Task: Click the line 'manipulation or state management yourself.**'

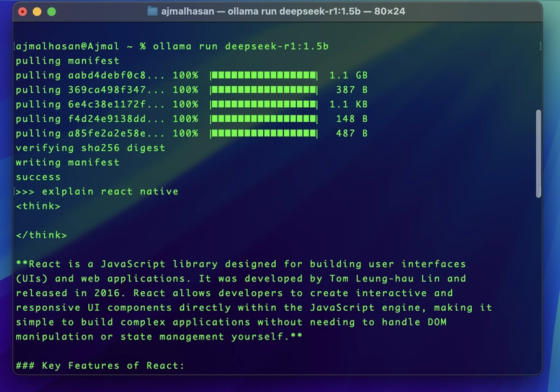Action: pyautogui.click(x=159, y=337)
